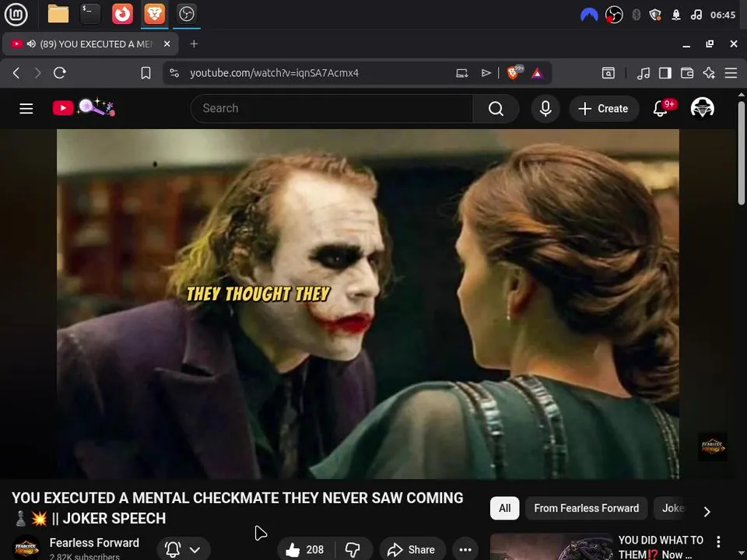Open the more actions three-dot button
The height and width of the screenshot is (560, 747).
(465, 550)
